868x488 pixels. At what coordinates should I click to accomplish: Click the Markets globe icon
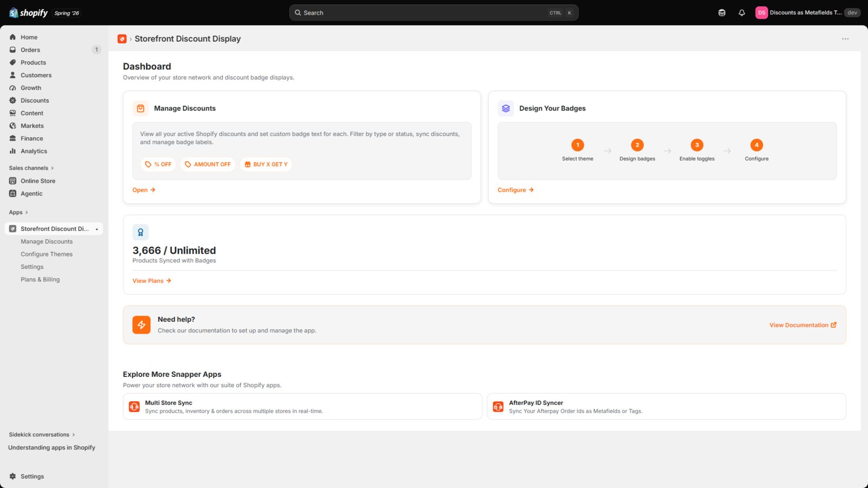pos(12,126)
